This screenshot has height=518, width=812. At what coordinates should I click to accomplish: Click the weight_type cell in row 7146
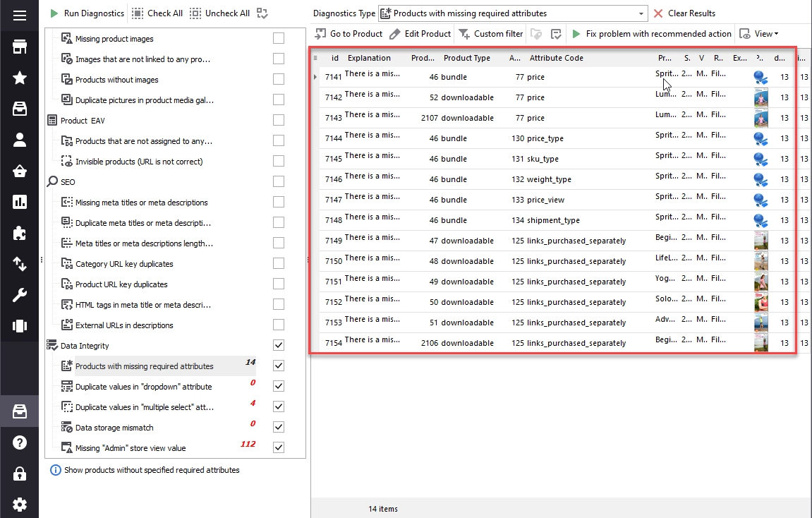(x=549, y=180)
